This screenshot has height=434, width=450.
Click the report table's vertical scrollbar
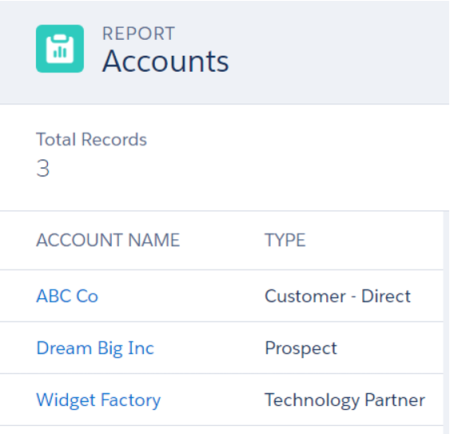click(446, 322)
